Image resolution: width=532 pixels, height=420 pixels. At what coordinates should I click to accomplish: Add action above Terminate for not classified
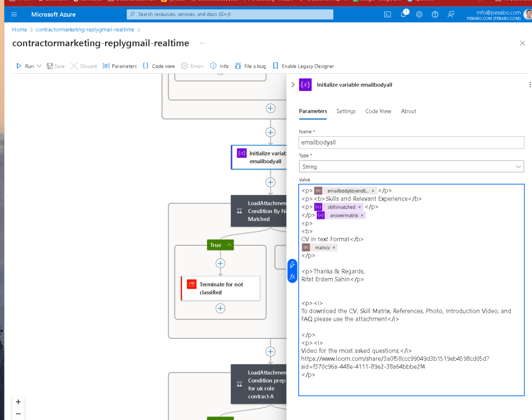point(220,263)
